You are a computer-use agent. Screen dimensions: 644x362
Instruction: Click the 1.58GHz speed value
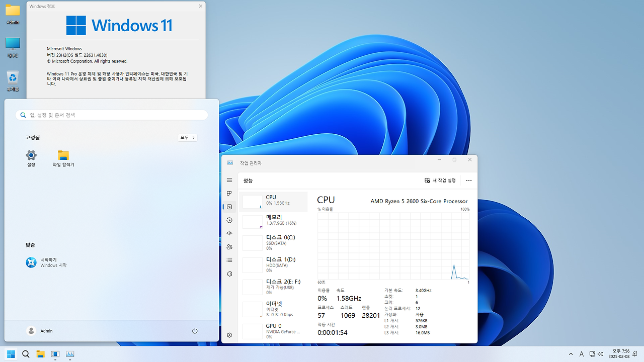point(349,299)
